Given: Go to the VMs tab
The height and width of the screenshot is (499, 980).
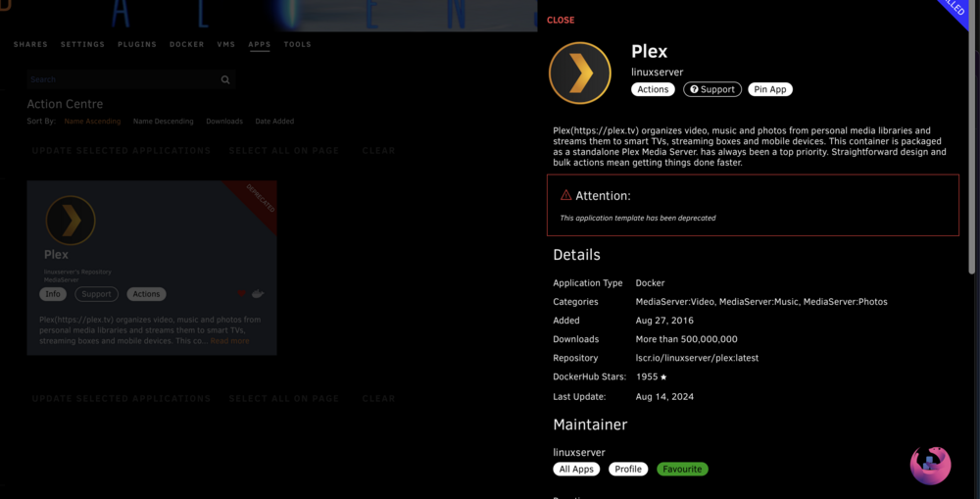Looking at the screenshot, I should tap(226, 44).
